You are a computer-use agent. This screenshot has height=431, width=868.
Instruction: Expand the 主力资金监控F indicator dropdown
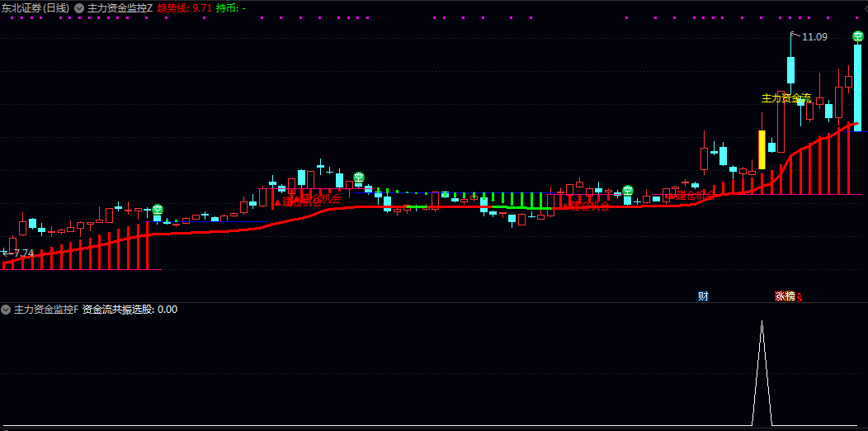point(6,310)
